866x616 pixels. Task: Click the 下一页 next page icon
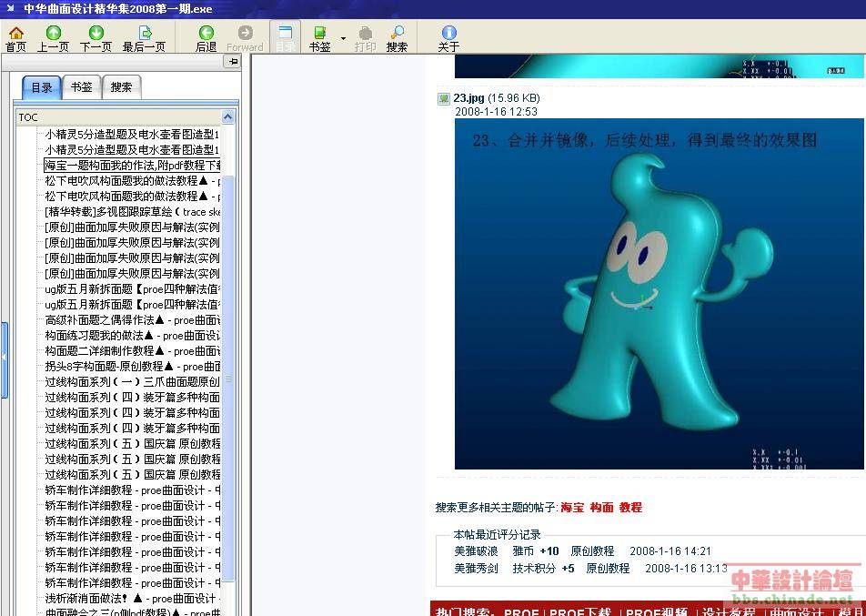(x=96, y=38)
